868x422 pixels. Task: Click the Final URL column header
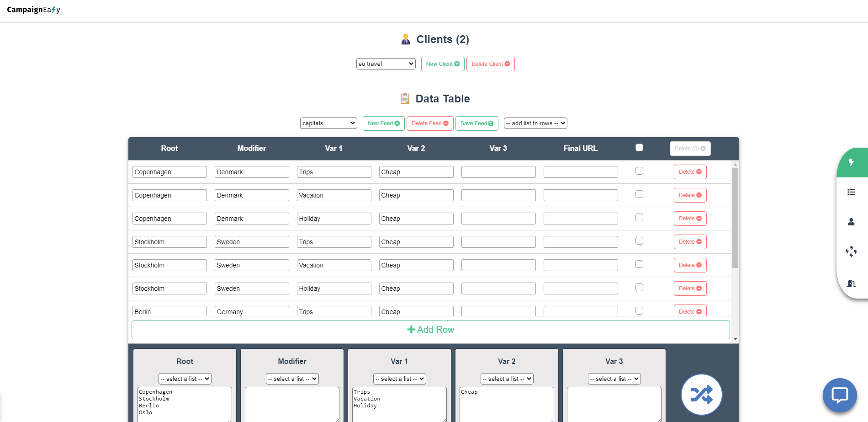click(x=580, y=148)
